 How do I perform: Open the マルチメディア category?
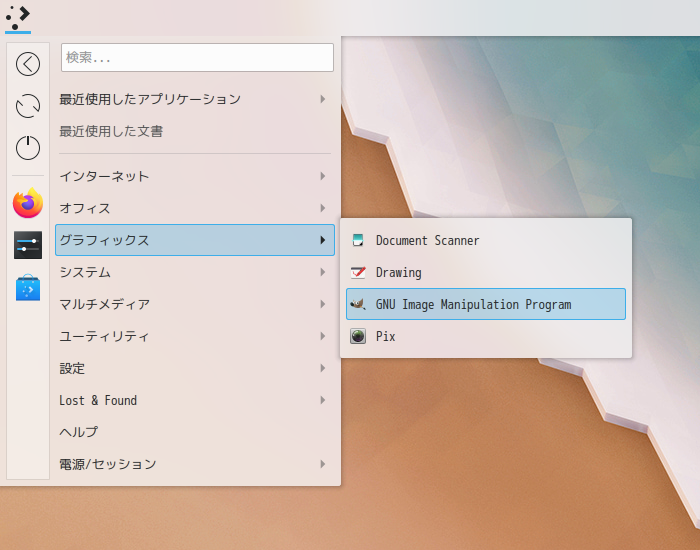coord(195,304)
